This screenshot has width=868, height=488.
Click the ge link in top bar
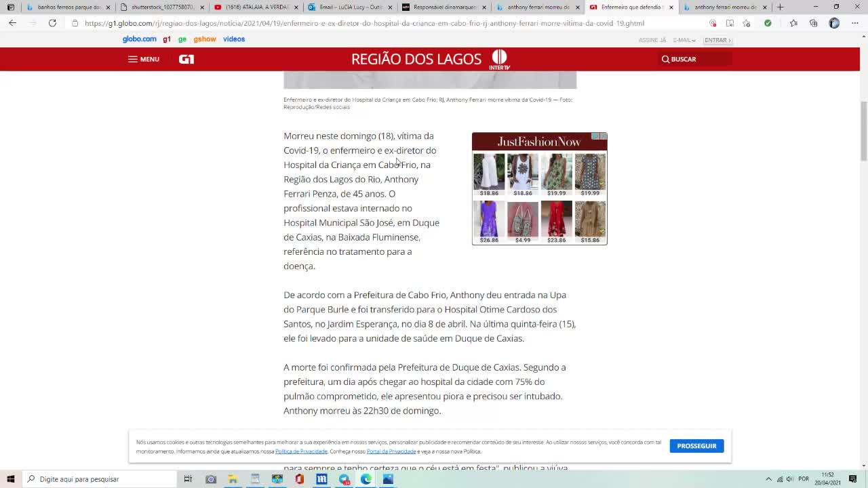pos(182,39)
